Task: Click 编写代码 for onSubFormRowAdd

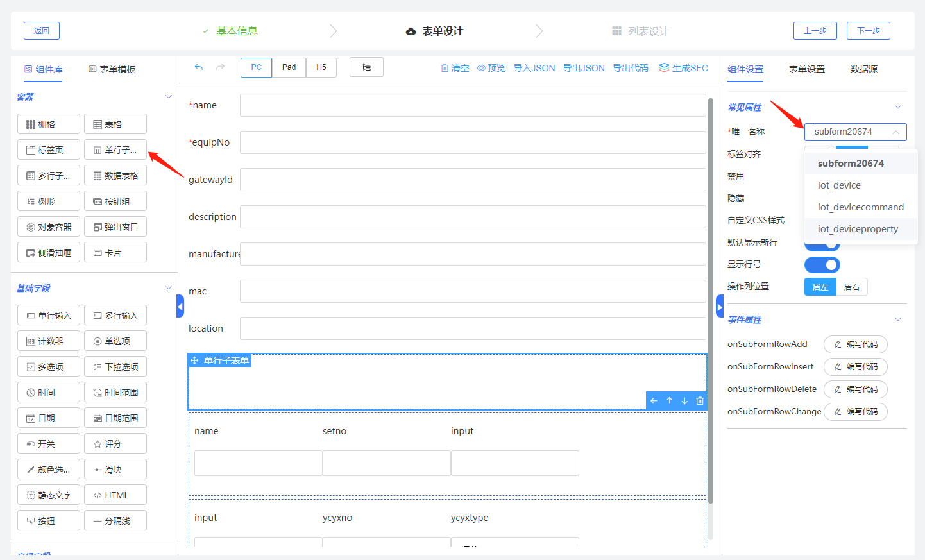Action: pyautogui.click(x=856, y=344)
